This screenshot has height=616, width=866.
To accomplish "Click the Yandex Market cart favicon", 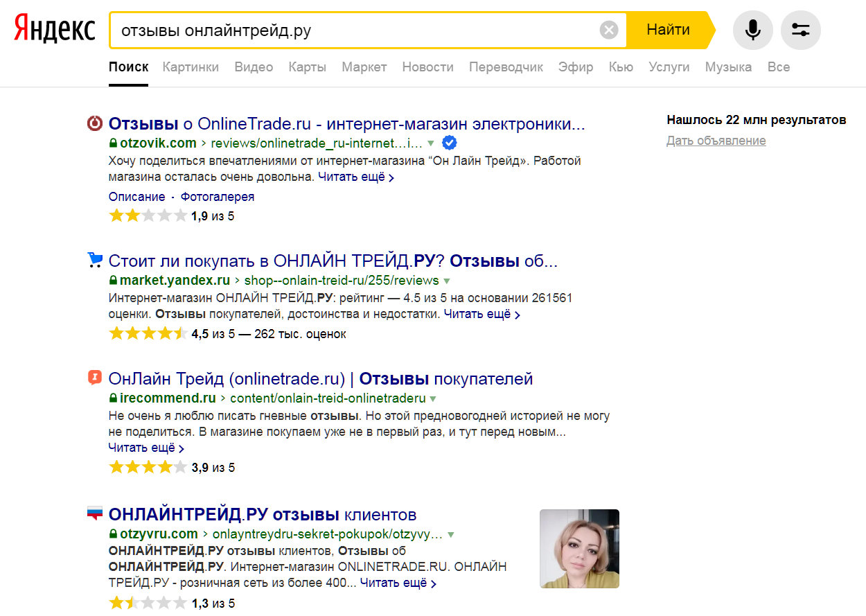I will click(94, 261).
